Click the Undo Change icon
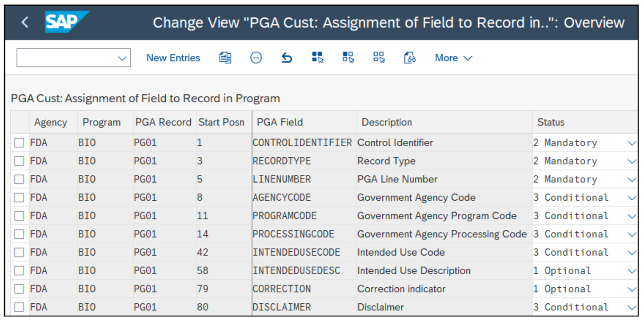Image resolution: width=644 pixels, height=321 pixels. point(286,57)
